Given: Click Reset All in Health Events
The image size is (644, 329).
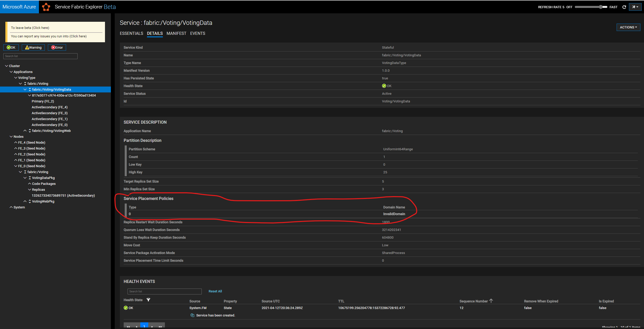Looking at the screenshot, I should pos(215,291).
